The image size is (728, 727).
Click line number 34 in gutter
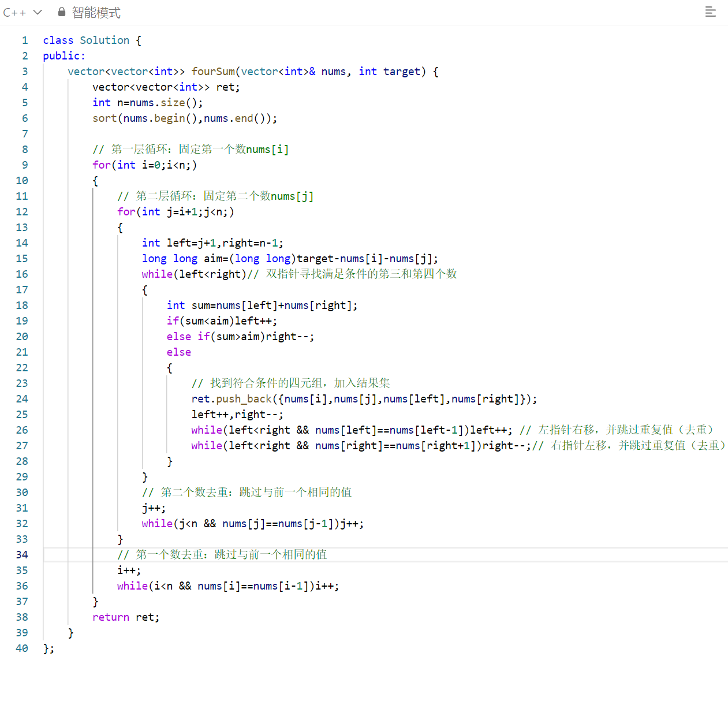click(x=22, y=555)
